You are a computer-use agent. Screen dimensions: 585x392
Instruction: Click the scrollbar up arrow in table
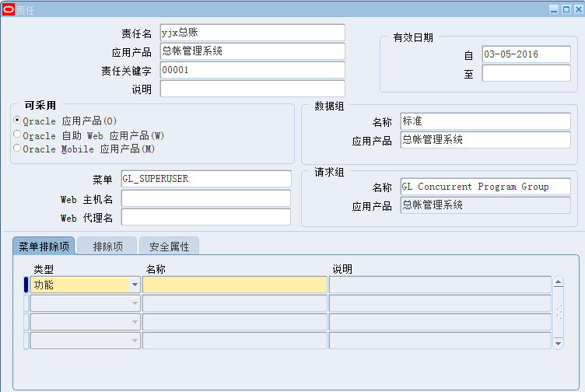(x=558, y=282)
